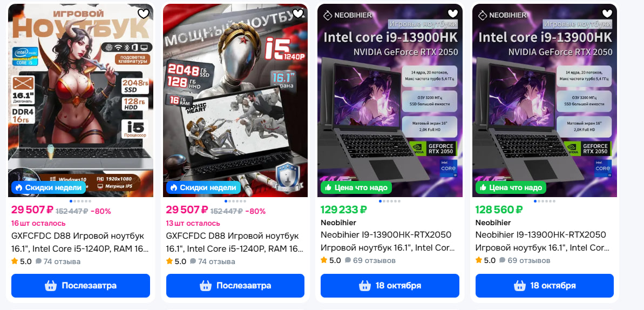Select second image dot on first card carousel
Viewport: 644px width, 310px height.
pyautogui.click(x=74, y=201)
